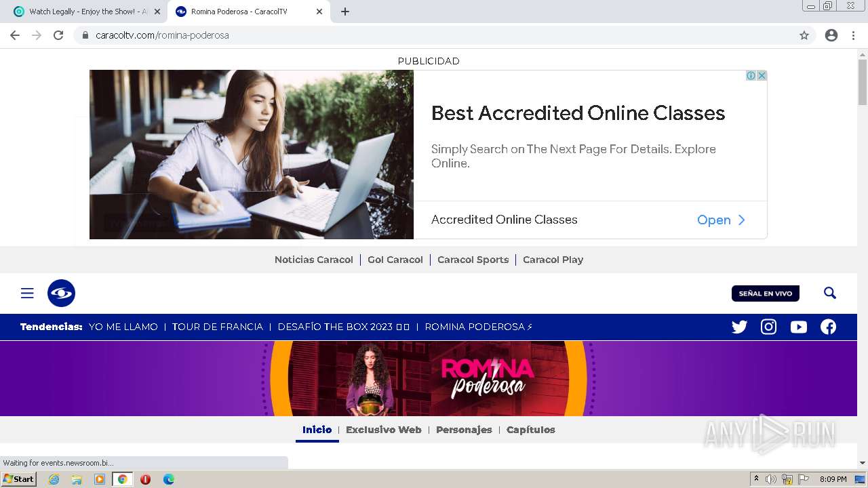Image resolution: width=868 pixels, height=488 pixels.
Task: Open File Explorer from taskbar
Action: click(x=77, y=479)
